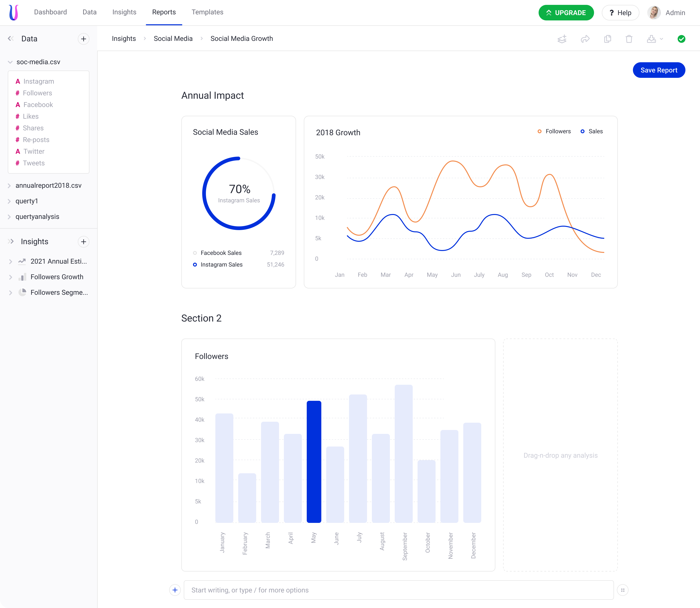Delete the report using trash icon
Screen dimensions: 700x608
(x=629, y=39)
